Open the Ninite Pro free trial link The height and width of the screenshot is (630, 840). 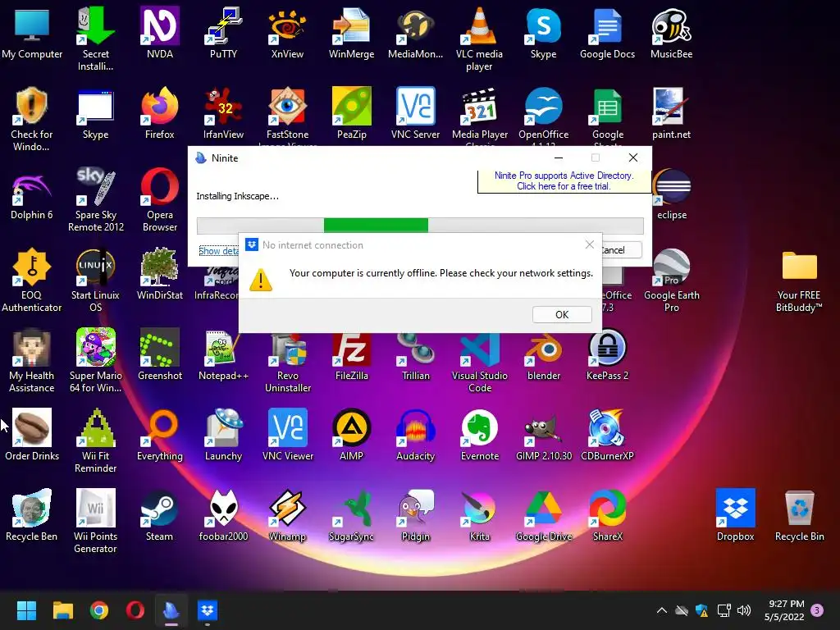(x=564, y=180)
